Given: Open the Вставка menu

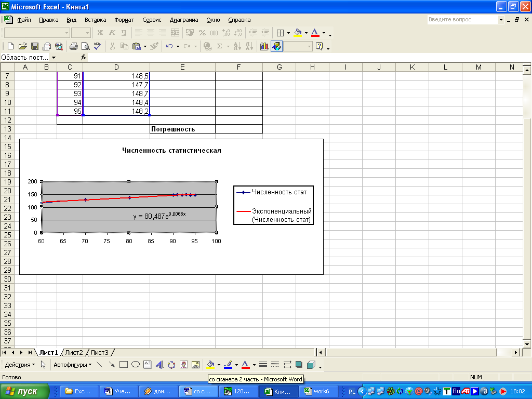Looking at the screenshot, I should tap(96, 20).
